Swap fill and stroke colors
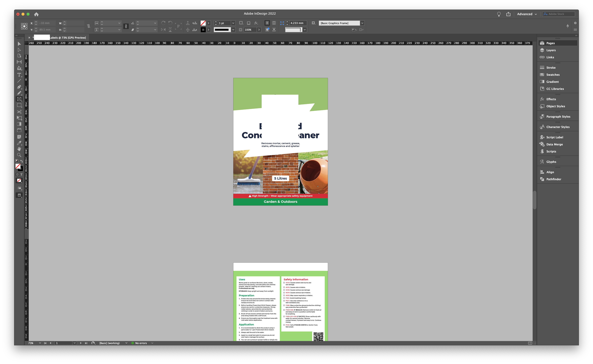593x364 pixels. tap(22, 161)
